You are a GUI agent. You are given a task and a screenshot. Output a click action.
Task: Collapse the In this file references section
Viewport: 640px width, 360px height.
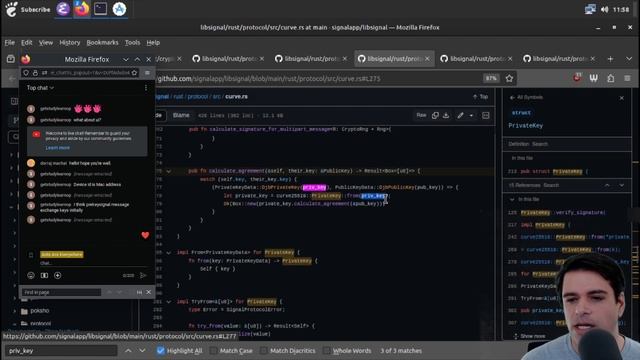pos(512,199)
